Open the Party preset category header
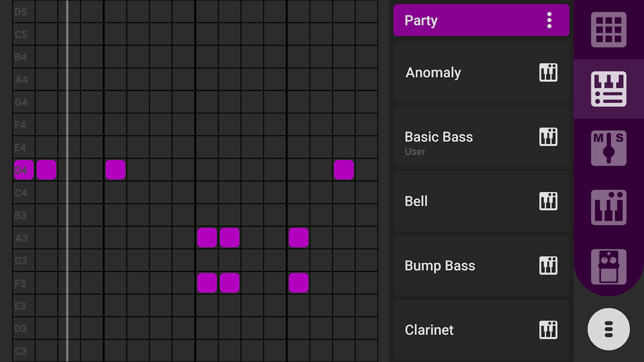This screenshot has width=644, height=362. pyautogui.click(x=466, y=20)
